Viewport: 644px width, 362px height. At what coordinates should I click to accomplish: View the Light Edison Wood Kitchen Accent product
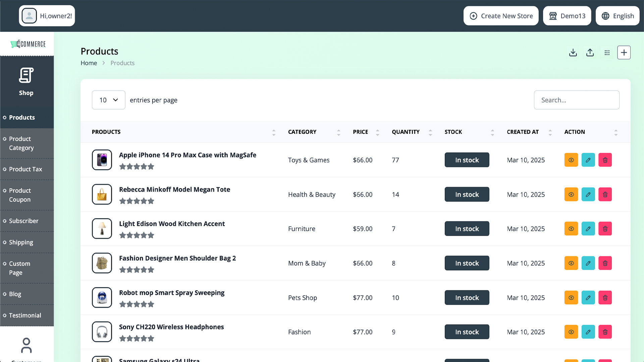point(571,229)
